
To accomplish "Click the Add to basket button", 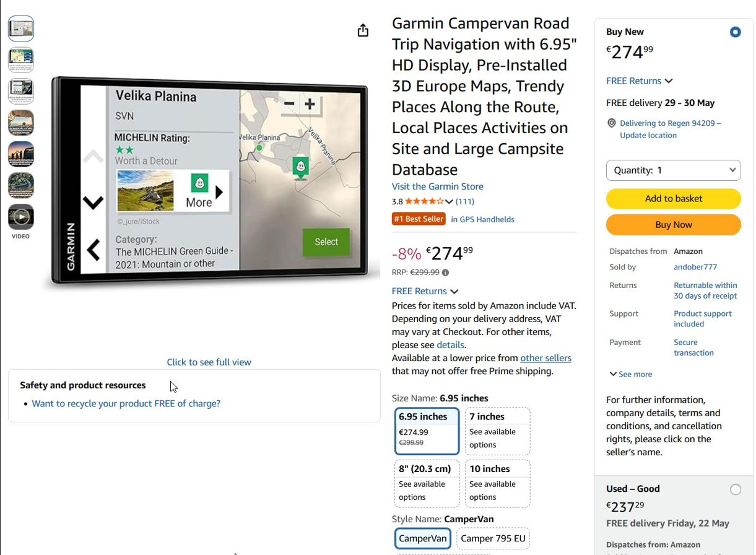I will (x=674, y=199).
